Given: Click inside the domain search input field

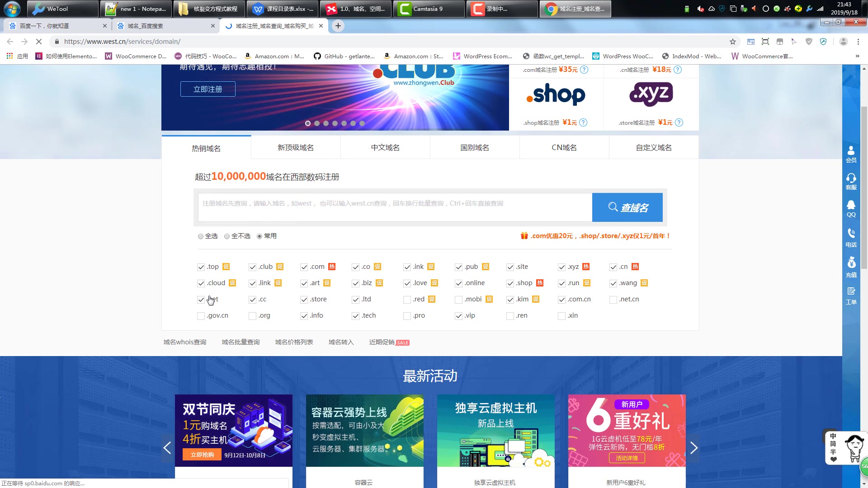Looking at the screenshot, I should pyautogui.click(x=393, y=207).
